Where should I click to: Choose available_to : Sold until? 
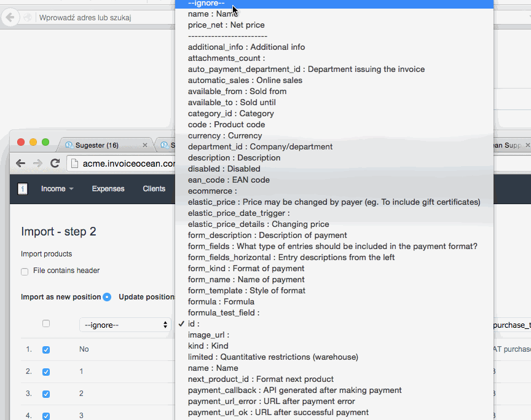coord(334,102)
